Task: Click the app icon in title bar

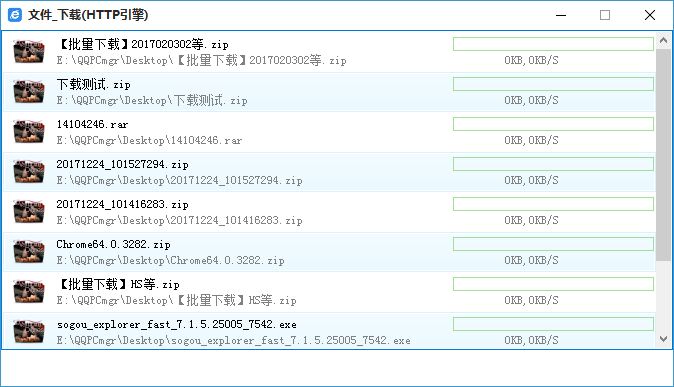Action: [15, 15]
